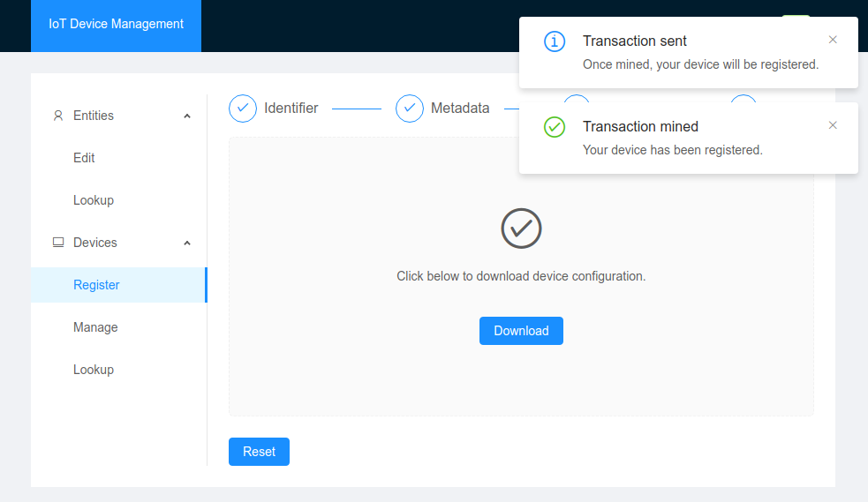Image resolution: width=868 pixels, height=502 pixels.
Task: Dismiss the Transaction mined notification
Action: [x=833, y=125]
